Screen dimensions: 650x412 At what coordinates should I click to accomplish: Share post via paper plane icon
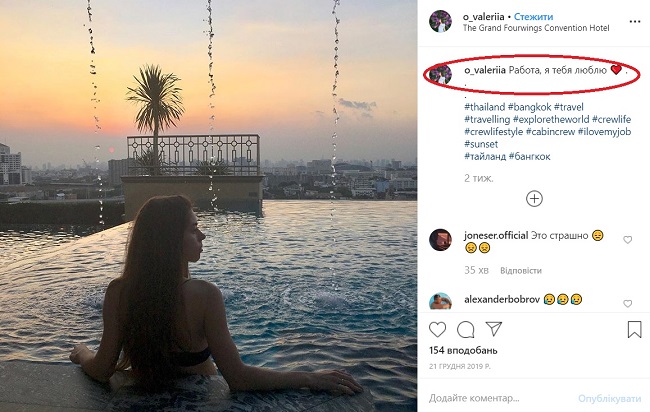coord(494,329)
